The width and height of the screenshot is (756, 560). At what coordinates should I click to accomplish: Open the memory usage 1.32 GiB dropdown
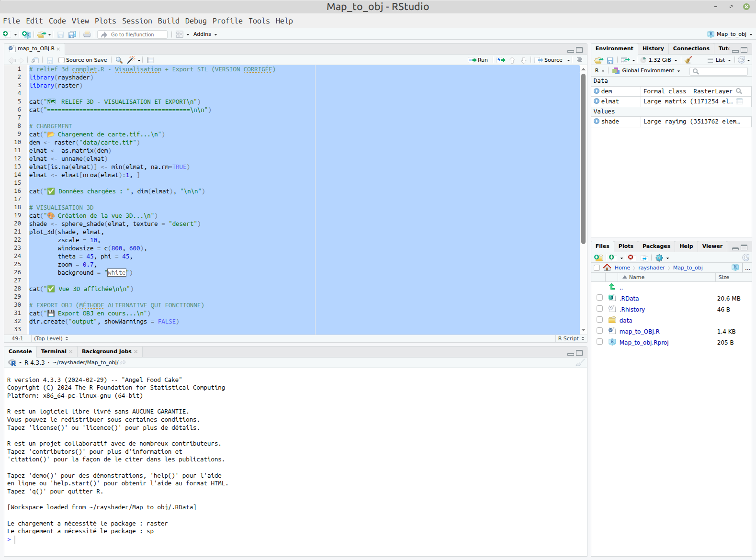660,60
